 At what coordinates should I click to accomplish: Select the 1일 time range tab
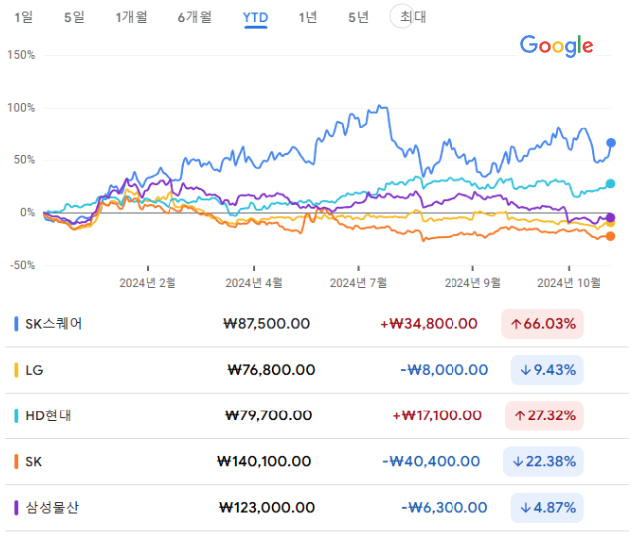point(23,17)
